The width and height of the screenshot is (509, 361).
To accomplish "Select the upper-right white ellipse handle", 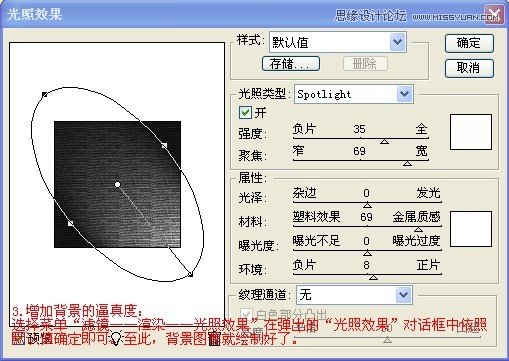I will coord(164,146).
